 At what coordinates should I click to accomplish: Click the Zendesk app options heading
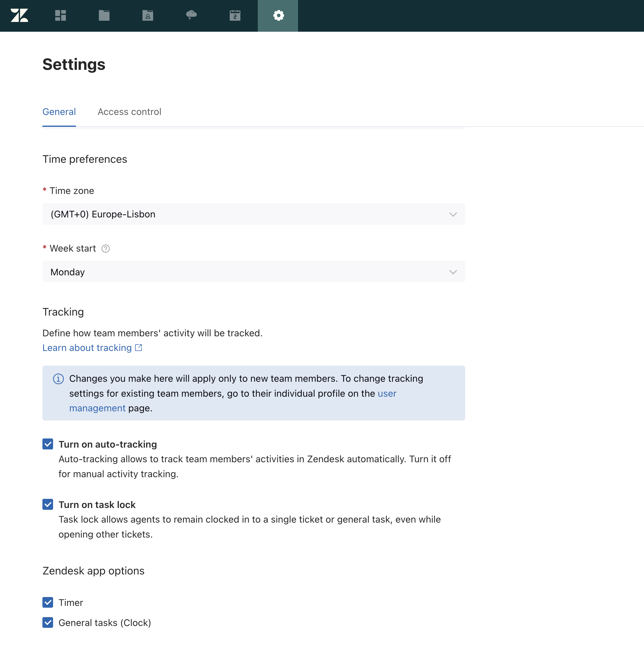click(x=94, y=571)
